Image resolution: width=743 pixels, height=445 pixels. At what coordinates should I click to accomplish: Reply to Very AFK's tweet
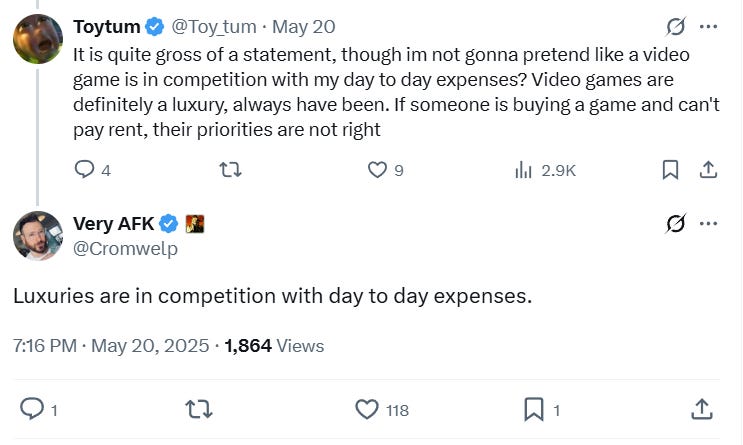(x=32, y=408)
